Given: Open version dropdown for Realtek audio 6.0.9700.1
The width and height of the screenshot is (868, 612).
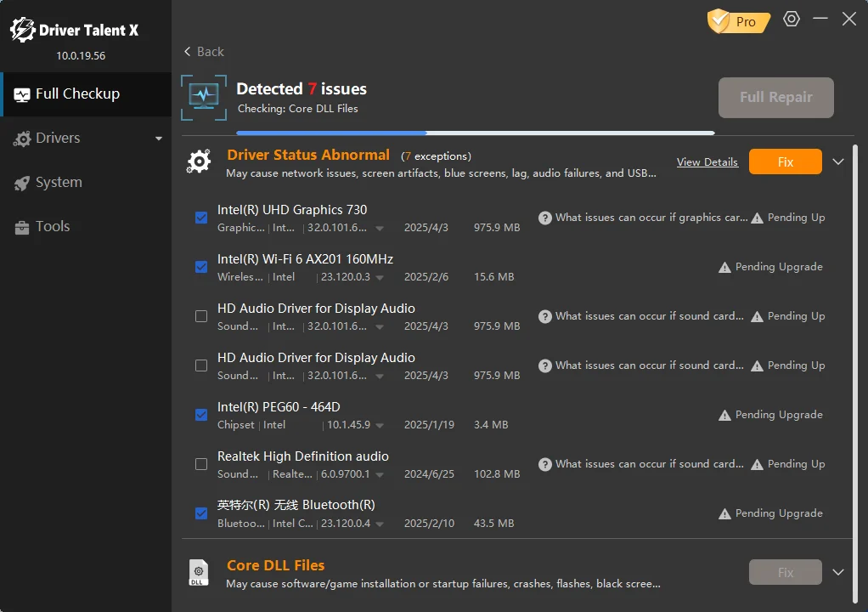Looking at the screenshot, I should tap(380, 474).
